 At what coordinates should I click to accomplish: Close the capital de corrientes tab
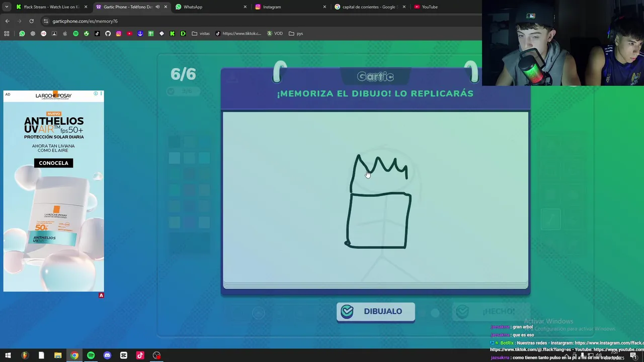point(404,7)
